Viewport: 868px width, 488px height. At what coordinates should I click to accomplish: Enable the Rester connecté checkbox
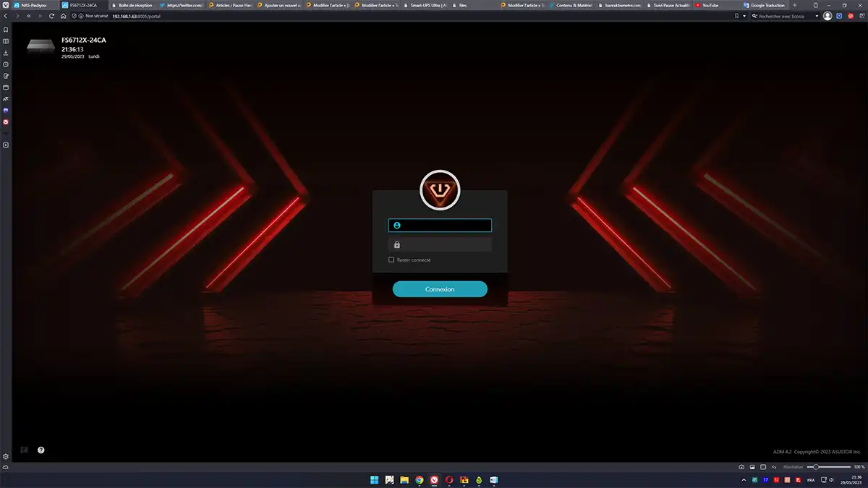pyautogui.click(x=391, y=260)
